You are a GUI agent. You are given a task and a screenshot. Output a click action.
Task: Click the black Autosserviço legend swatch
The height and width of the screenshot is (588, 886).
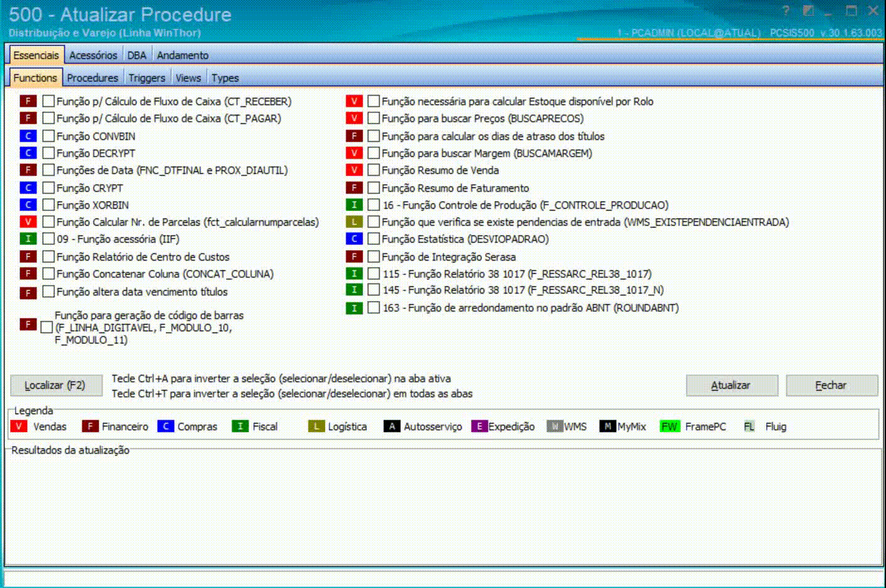coord(391,427)
